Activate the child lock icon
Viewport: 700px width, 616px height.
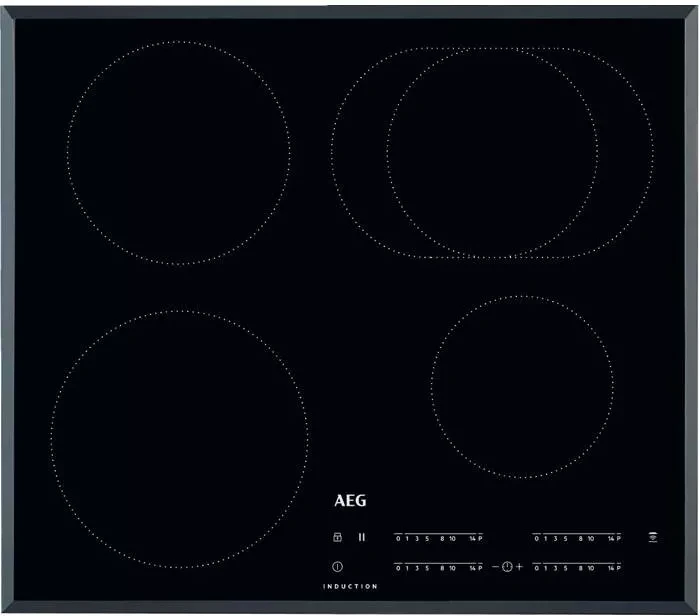click(337, 537)
